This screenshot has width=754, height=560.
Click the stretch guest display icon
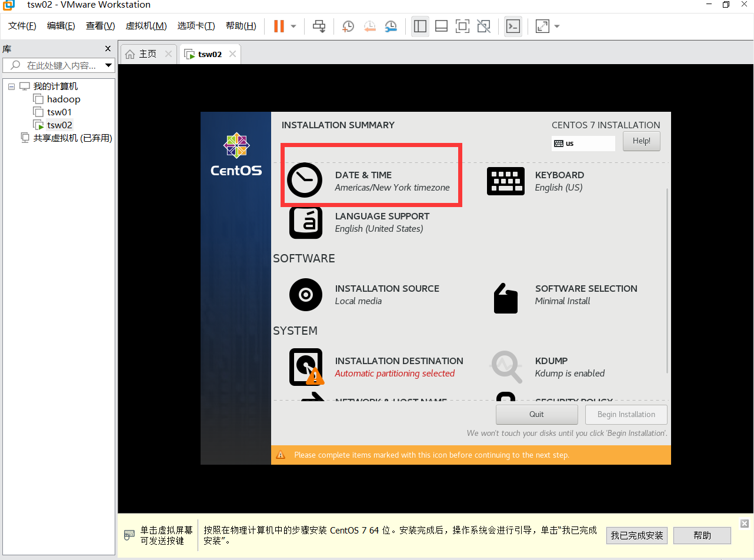tap(542, 26)
